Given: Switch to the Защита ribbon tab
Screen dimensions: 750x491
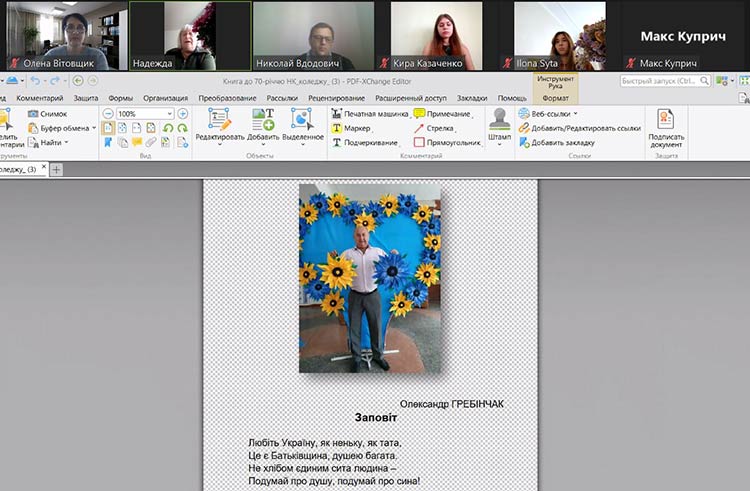Looking at the screenshot, I should [x=86, y=98].
